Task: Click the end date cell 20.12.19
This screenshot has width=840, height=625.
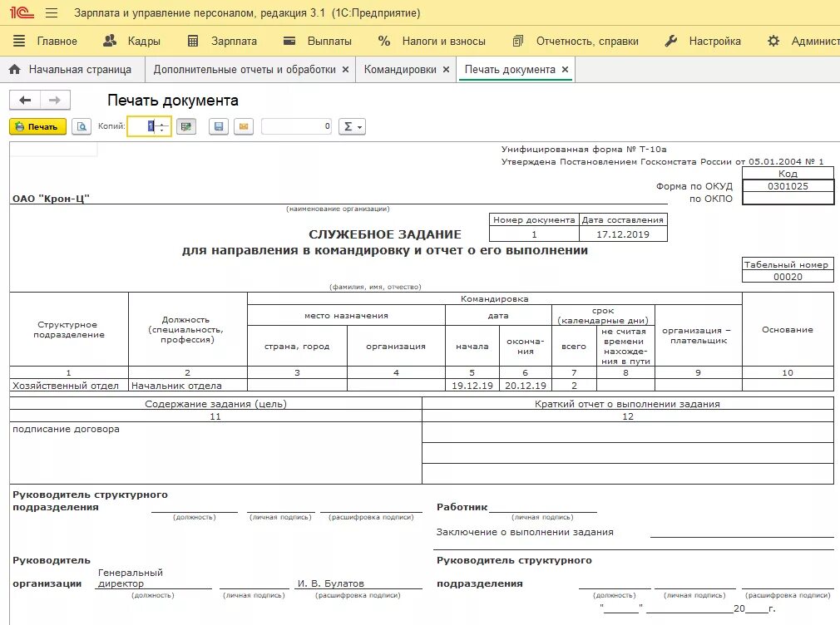Action: click(x=525, y=385)
